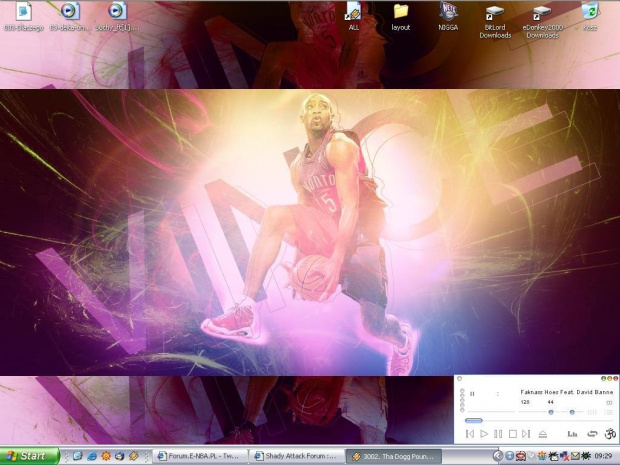Launch Thunderbird from Quick Launch
This screenshot has width=620, height=465.
coord(119,456)
